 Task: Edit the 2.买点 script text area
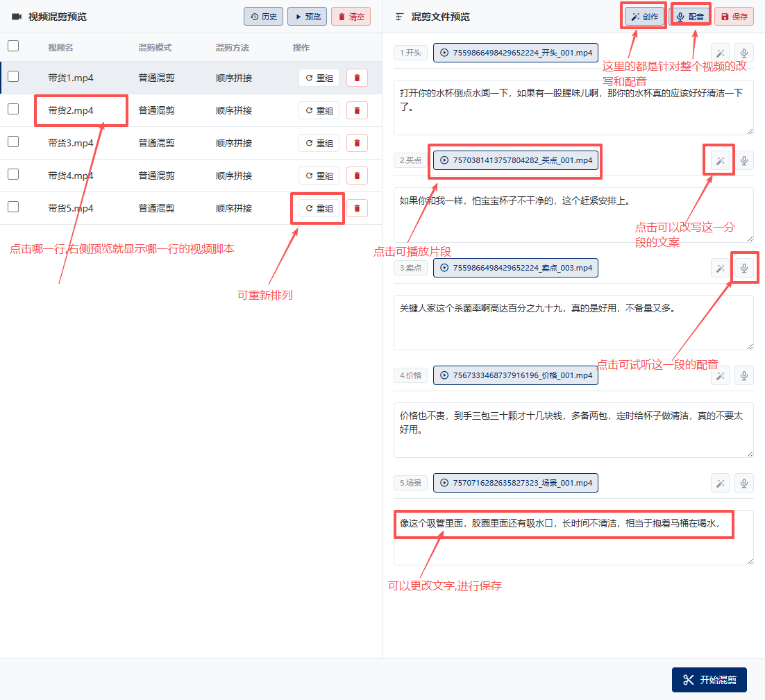tap(573, 215)
